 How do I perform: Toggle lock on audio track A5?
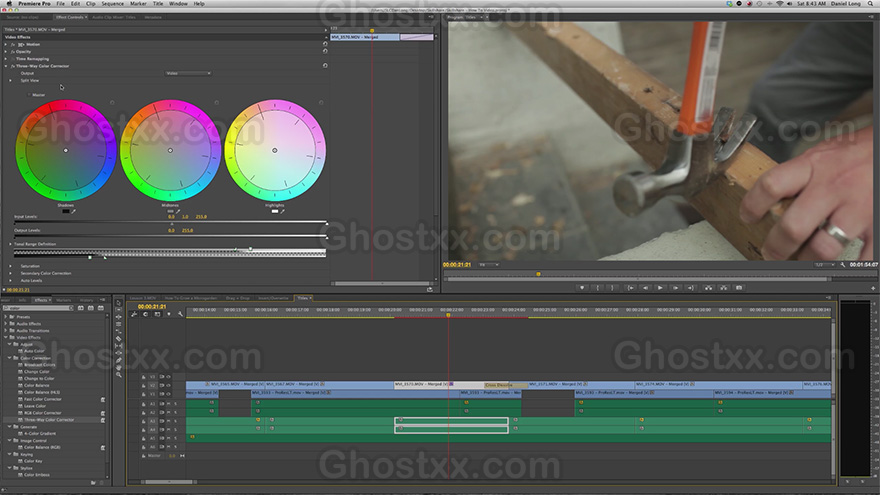tap(144, 438)
